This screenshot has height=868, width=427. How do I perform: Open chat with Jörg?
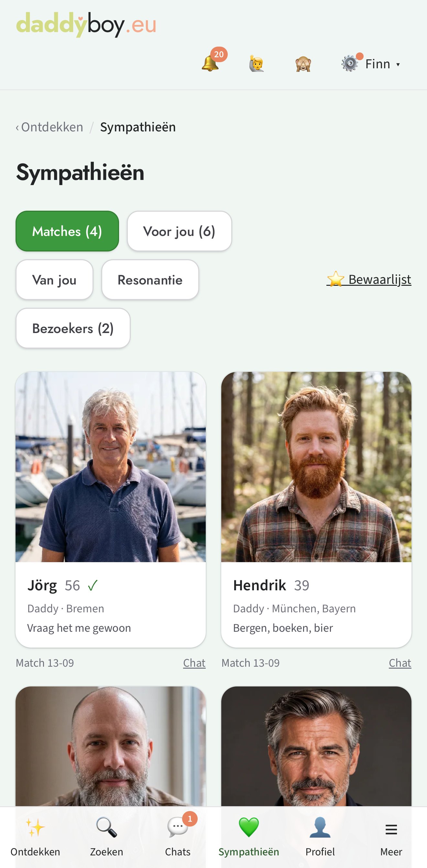click(x=194, y=663)
